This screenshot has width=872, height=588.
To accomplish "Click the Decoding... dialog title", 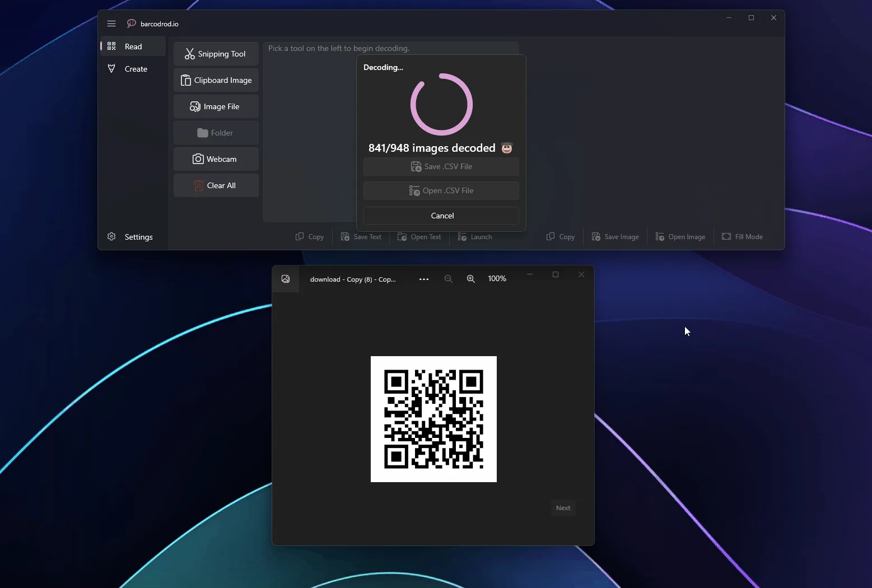I will (x=383, y=67).
